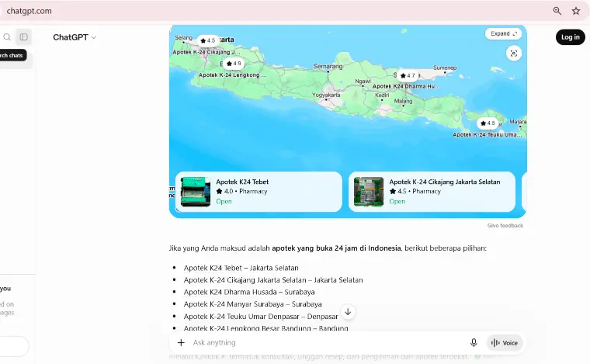Image resolution: width=590 pixels, height=364 pixels.
Task: Open attachments with the plus icon
Action: [181, 342]
